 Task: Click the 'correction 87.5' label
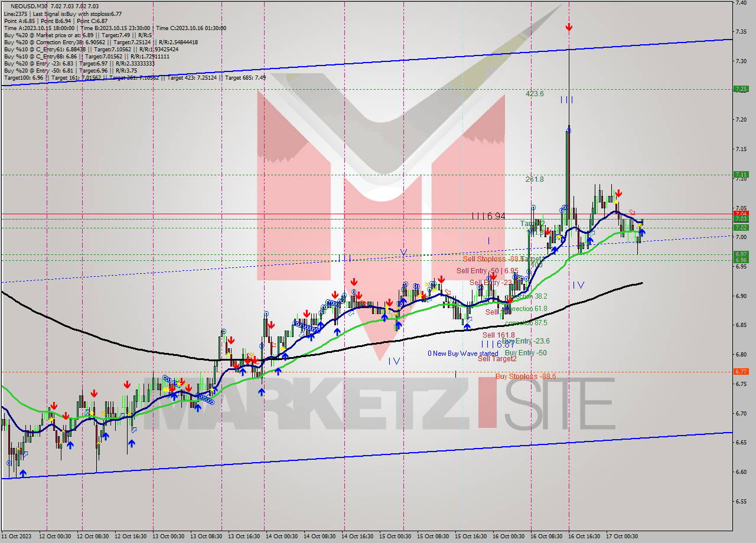526,323
